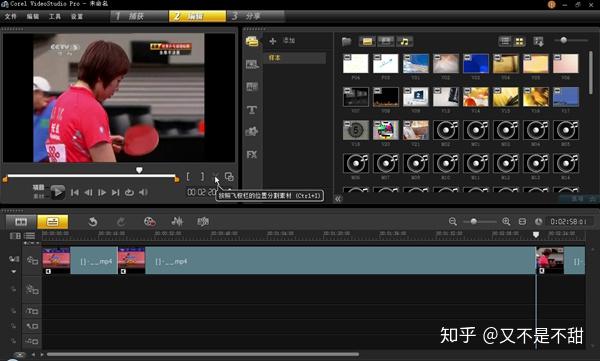Toggle Project/Clip playback mode
600x361 pixels.
click(x=39, y=191)
